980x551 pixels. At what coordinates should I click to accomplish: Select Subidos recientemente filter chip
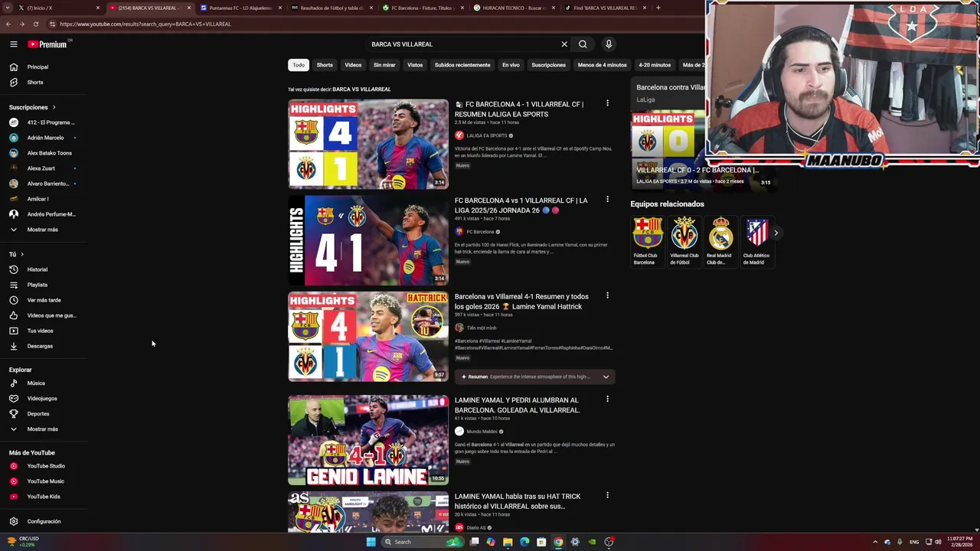[x=462, y=65]
